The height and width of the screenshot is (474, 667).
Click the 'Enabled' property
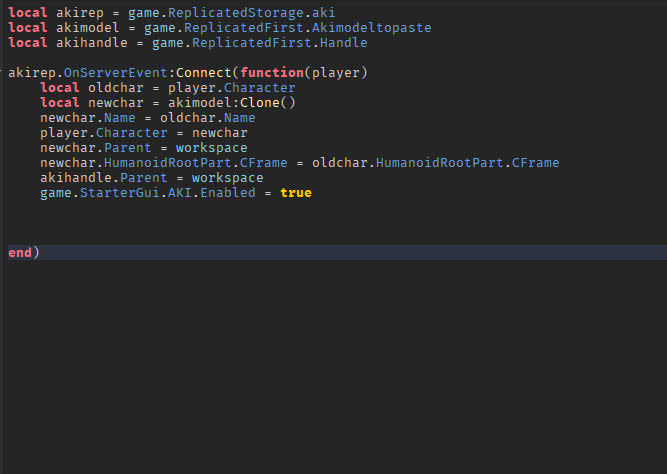228,193
